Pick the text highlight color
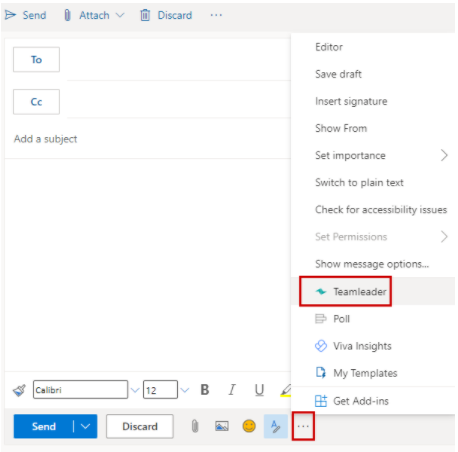Screen dimensions: 458x452 pos(285,390)
